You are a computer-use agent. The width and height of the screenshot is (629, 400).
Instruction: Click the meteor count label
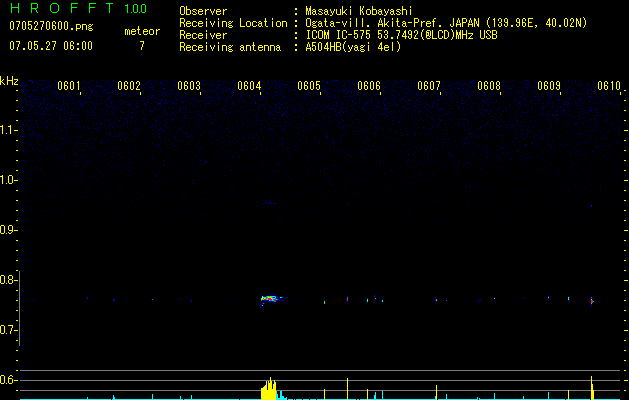click(142, 31)
